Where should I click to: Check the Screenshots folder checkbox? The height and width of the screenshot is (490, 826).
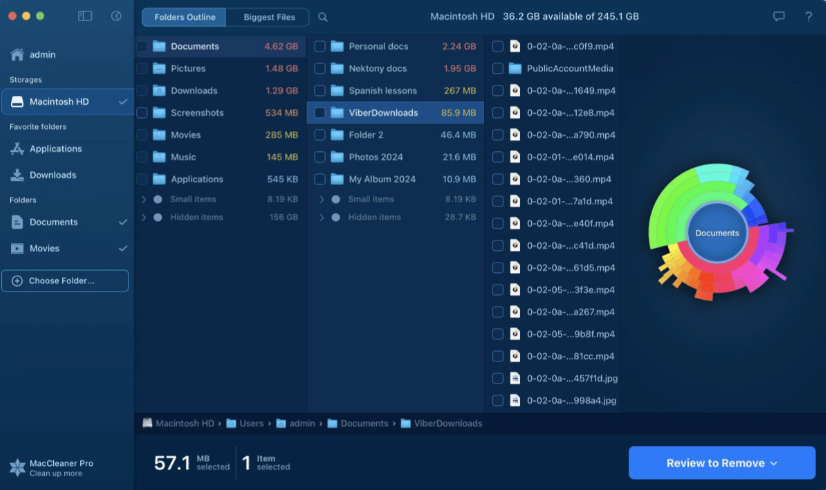142,113
